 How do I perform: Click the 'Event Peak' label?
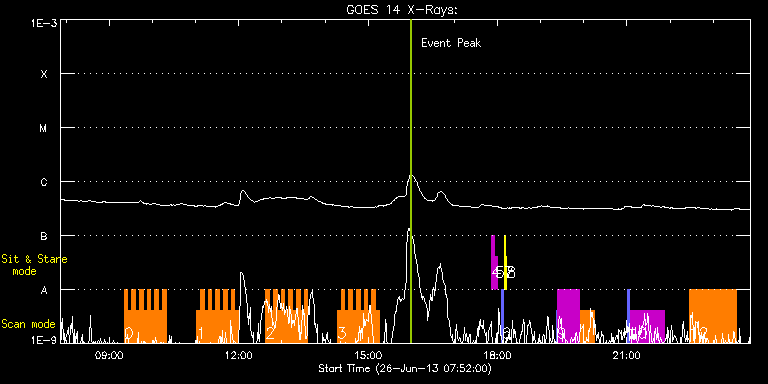click(451, 43)
